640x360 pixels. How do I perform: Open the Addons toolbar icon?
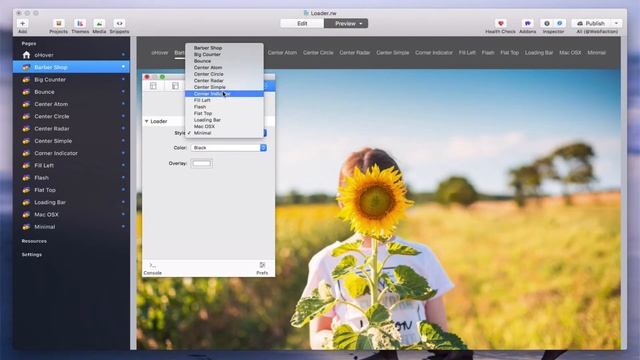[527, 24]
